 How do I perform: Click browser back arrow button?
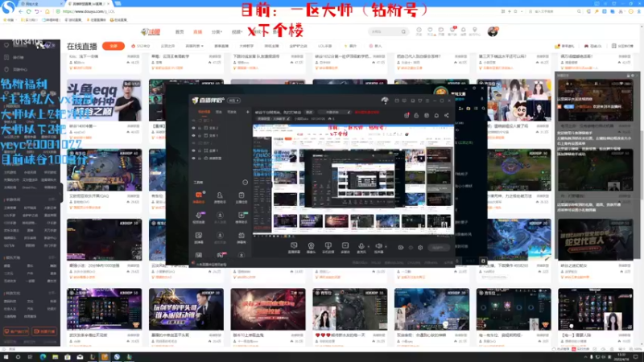[21, 11]
